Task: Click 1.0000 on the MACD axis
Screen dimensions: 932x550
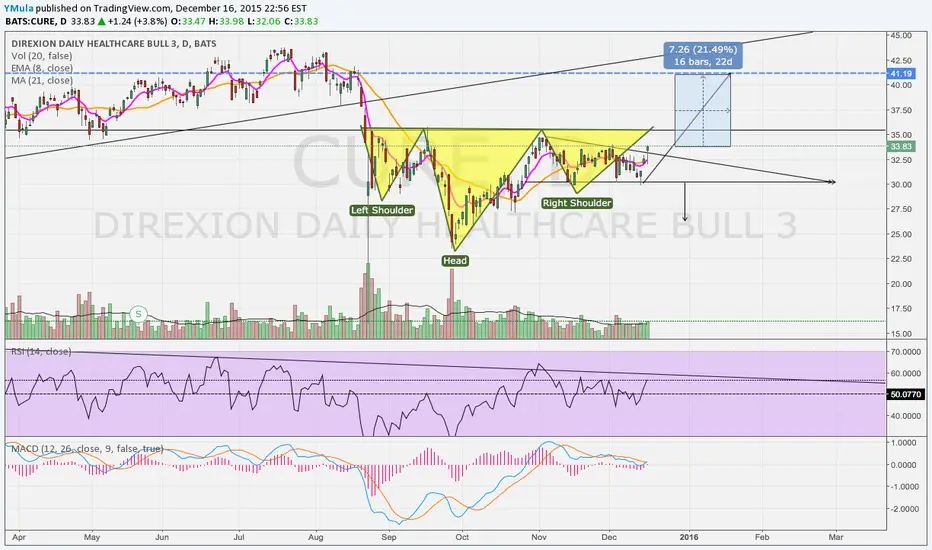Action: (x=903, y=443)
